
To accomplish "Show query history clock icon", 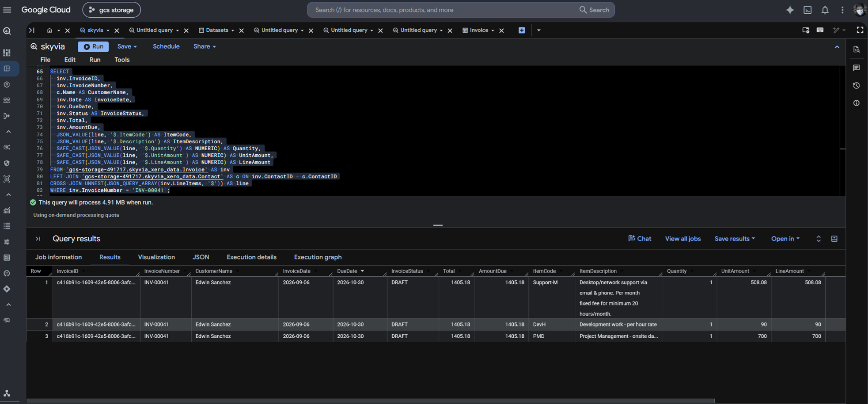I will click(857, 85).
